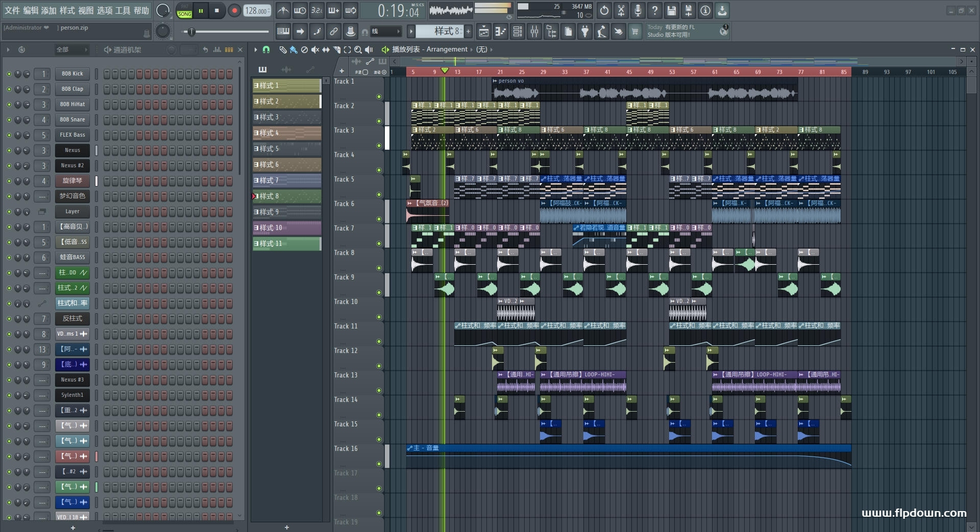Open the piano roll view icon
Viewport: 980px width, 532px height.
tap(500, 32)
